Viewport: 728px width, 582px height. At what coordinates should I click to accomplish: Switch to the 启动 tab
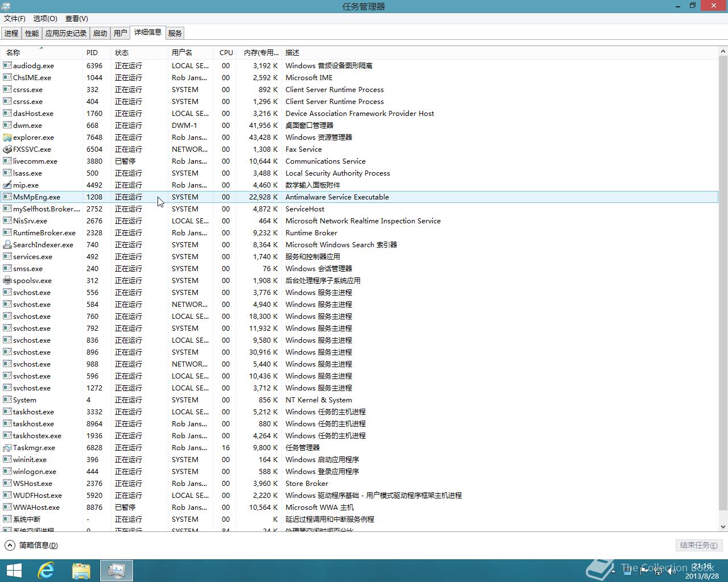100,33
